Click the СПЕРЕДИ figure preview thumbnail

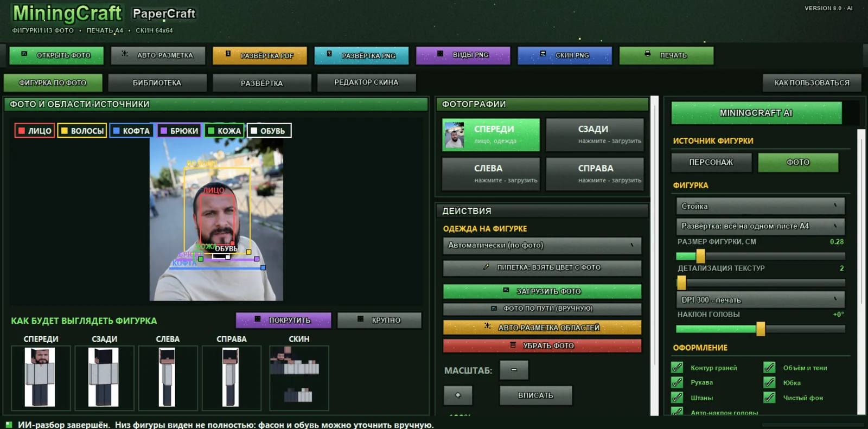(x=41, y=377)
